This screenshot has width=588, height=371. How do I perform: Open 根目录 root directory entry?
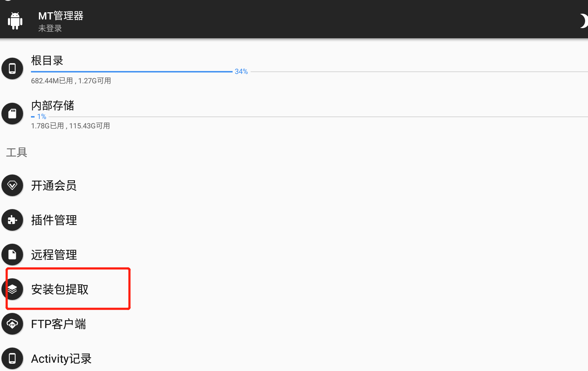click(x=47, y=61)
